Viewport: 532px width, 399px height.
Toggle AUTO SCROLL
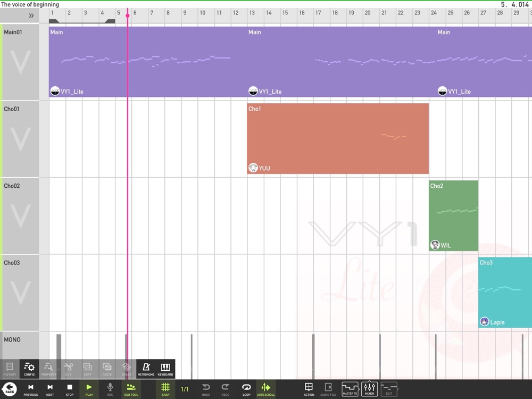pyautogui.click(x=265, y=389)
